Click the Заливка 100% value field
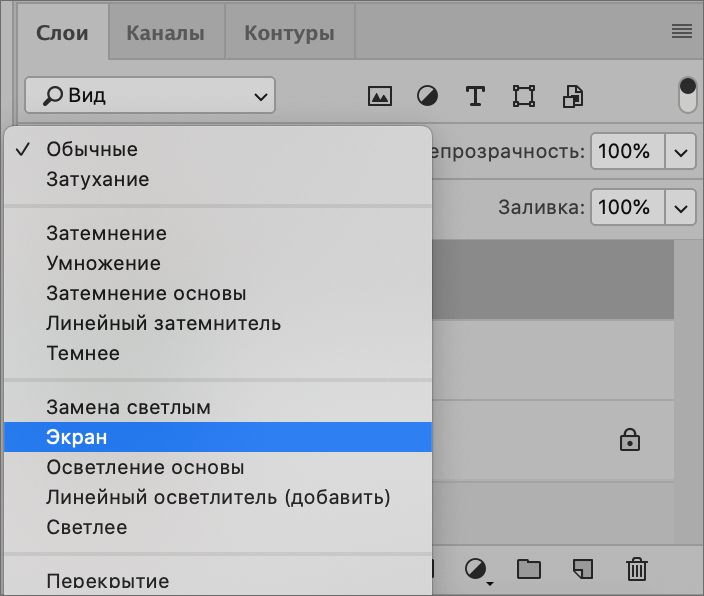 tap(627, 207)
